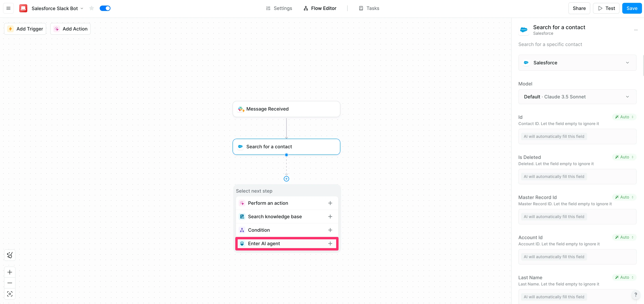Switch the Id field Auto mode toggle
Viewport: 644px width, 304px height.
(624, 117)
